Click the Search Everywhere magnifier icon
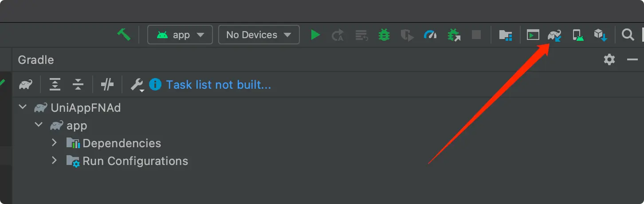The image size is (644, 204). (x=628, y=35)
